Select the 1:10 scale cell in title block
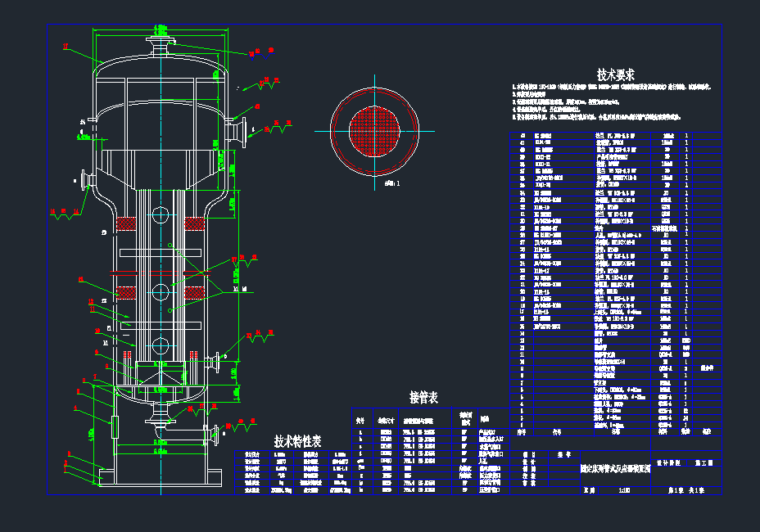Viewport: 760px width, 532px height. click(626, 490)
